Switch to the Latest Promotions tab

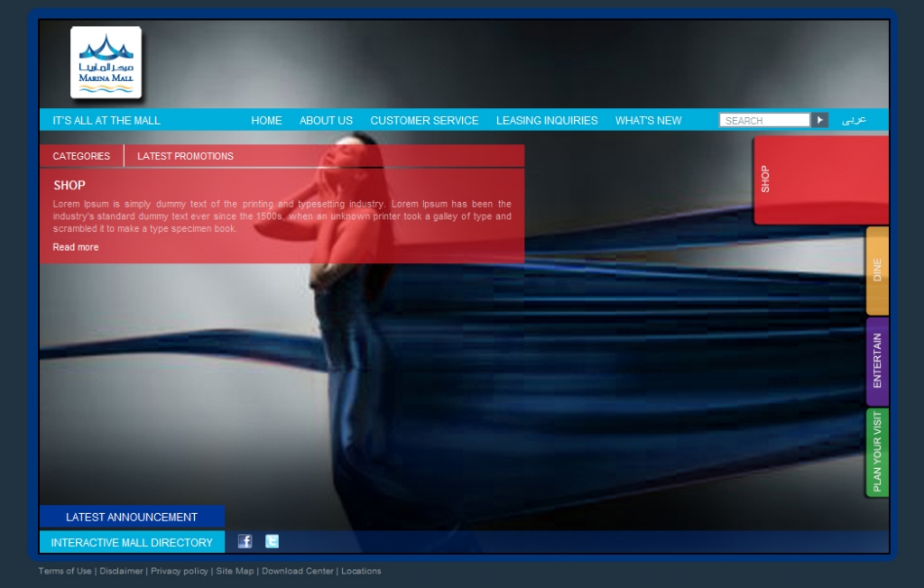[185, 156]
